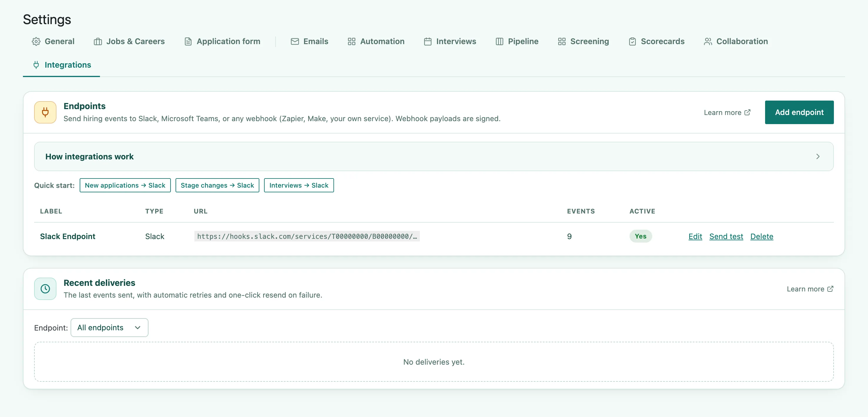Delete the Slack Endpoint
868x417 pixels.
tap(762, 236)
